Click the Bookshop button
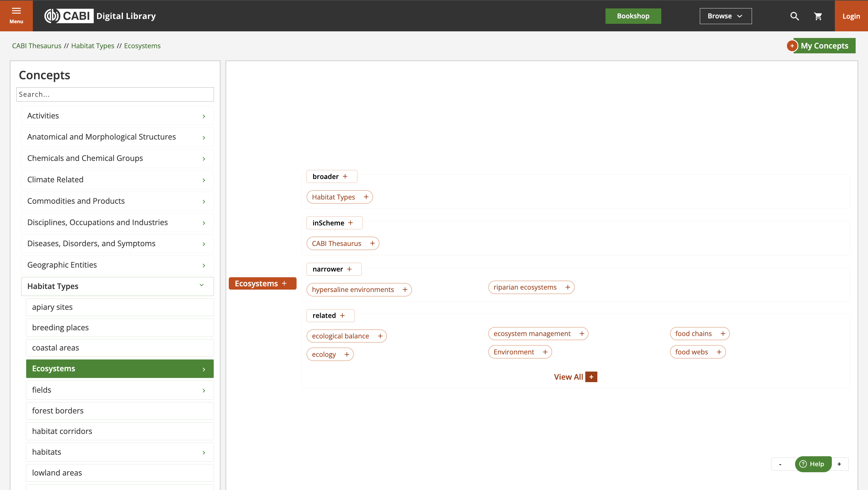This screenshot has height=490, width=868. (633, 16)
